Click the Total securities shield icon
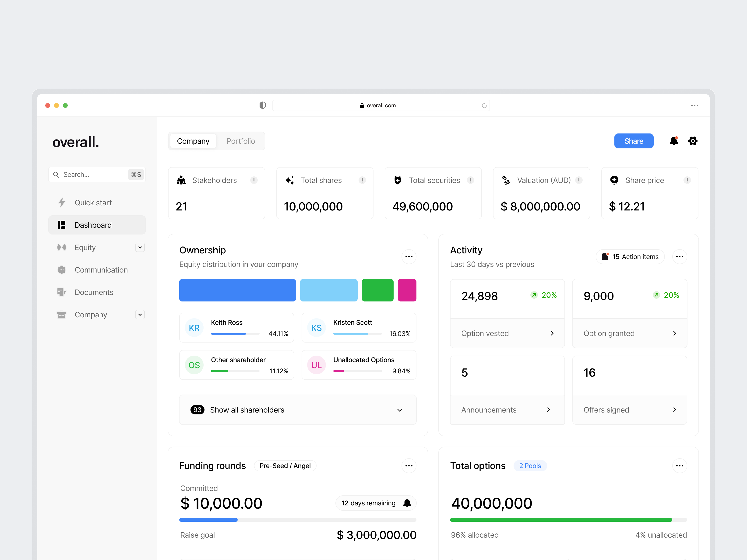This screenshot has width=747, height=560. pyautogui.click(x=398, y=180)
